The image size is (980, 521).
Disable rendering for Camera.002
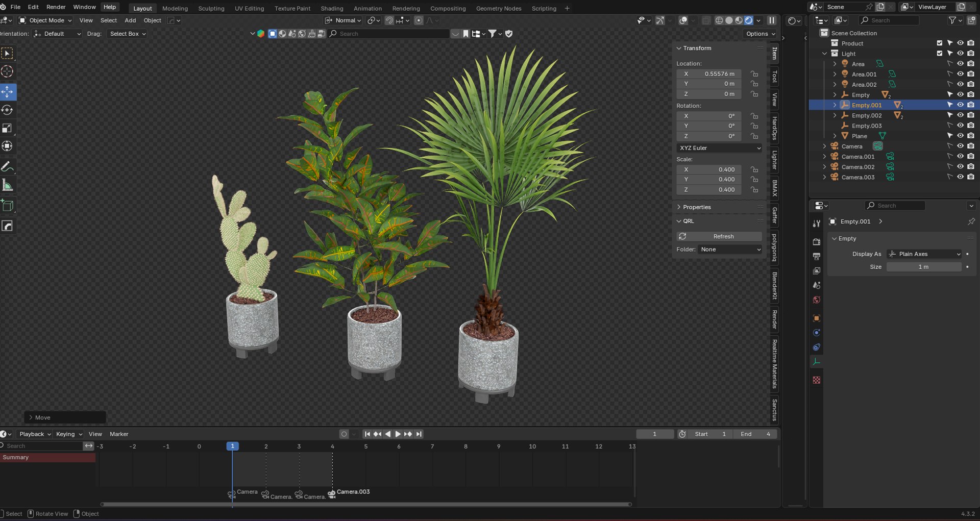971,167
